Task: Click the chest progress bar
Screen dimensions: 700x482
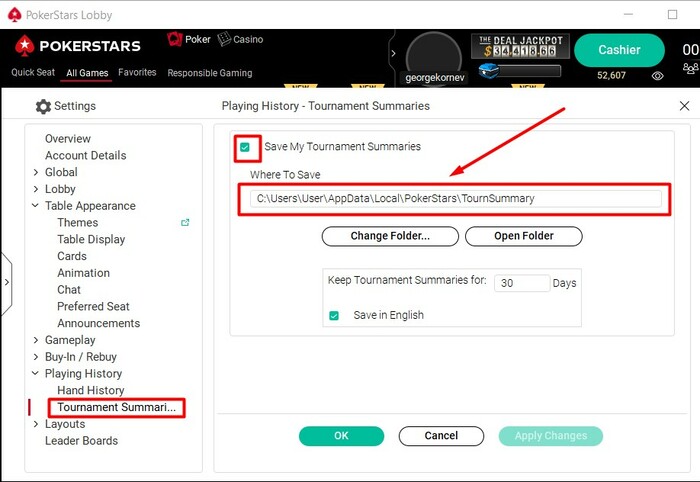Action: 529,71
